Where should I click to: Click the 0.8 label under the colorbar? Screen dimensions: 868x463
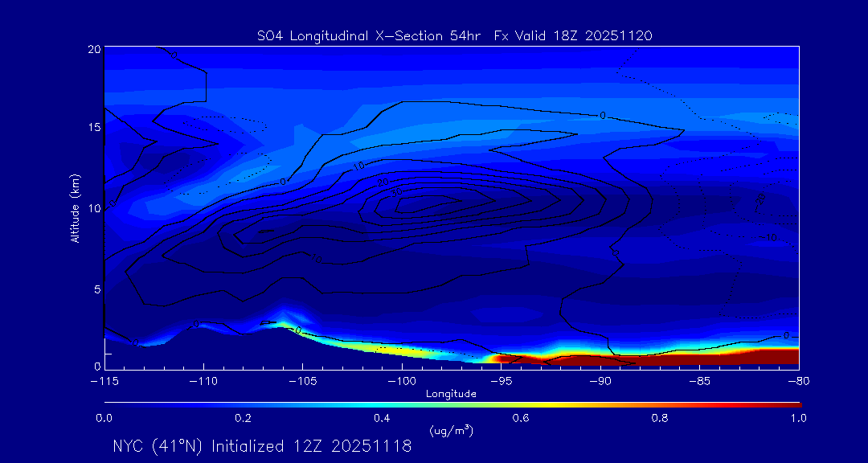coord(660,418)
